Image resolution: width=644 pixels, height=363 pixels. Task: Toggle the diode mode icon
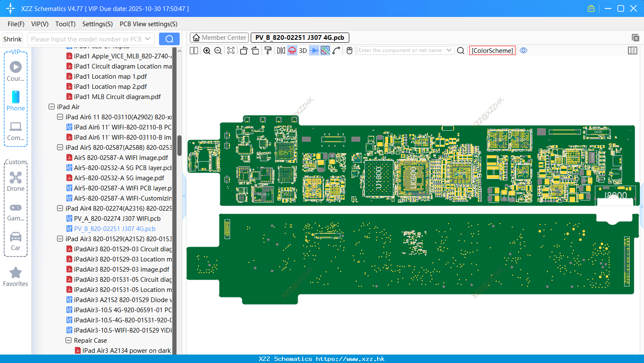(314, 50)
